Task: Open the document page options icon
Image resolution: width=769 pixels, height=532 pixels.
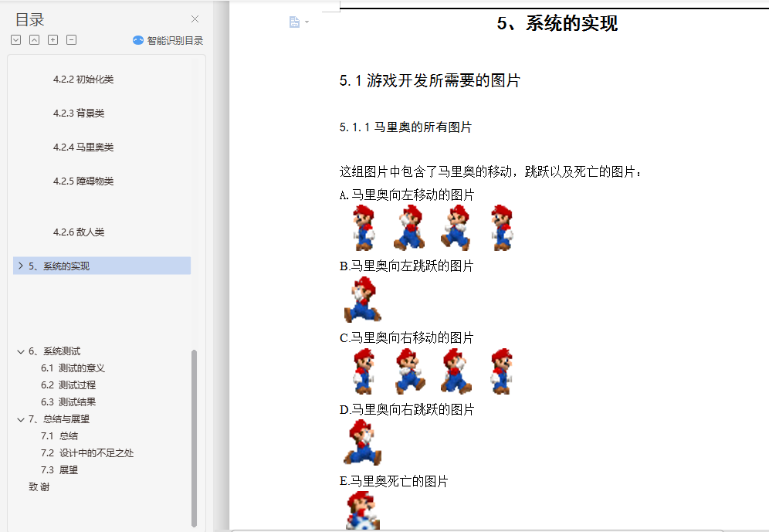Action: pos(294,22)
